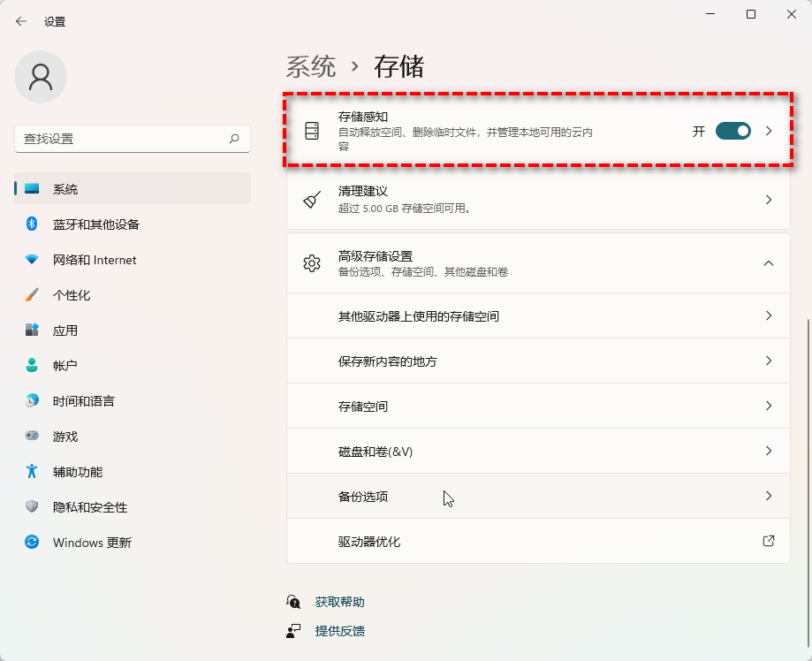Screen dimensions: 812x661
Task: Expand 存储感知 settings page
Action: point(768,130)
